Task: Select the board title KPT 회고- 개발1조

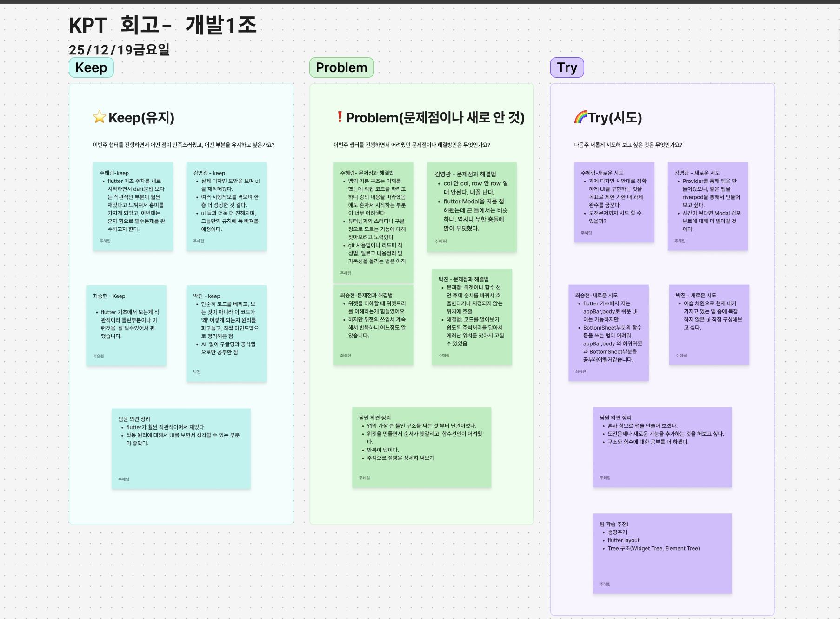Action: tap(163, 25)
